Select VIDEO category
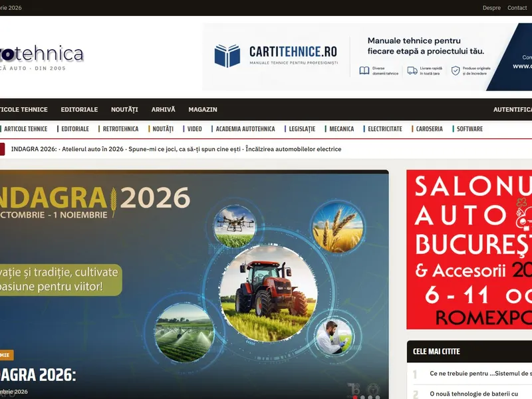The height and width of the screenshot is (399, 532). click(194, 129)
